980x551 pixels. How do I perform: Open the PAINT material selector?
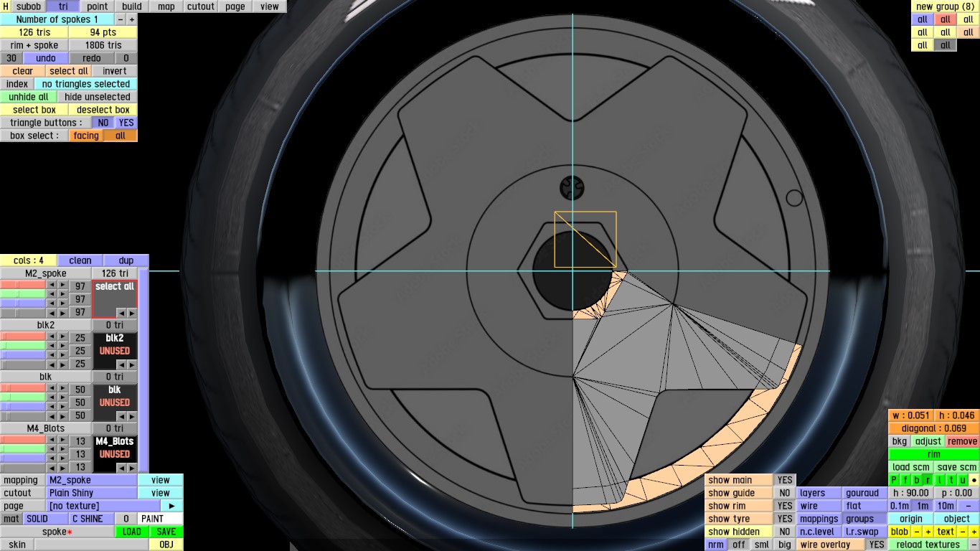pos(161,519)
